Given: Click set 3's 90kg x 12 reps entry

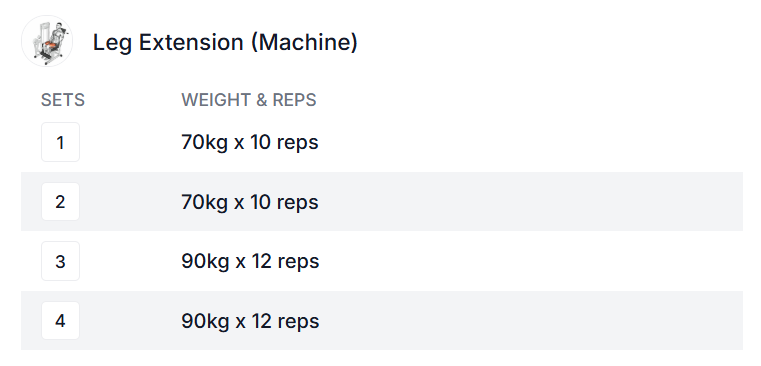Looking at the screenshot, I should coord(250,262).
